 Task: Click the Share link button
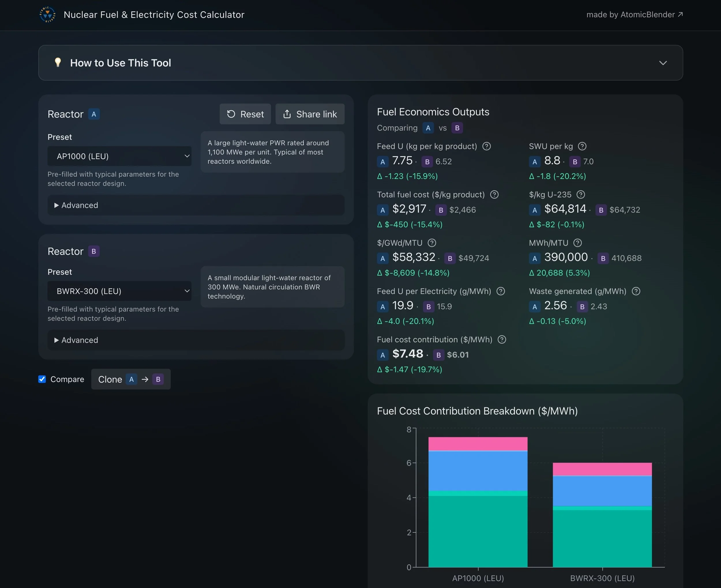coord(310,114)
